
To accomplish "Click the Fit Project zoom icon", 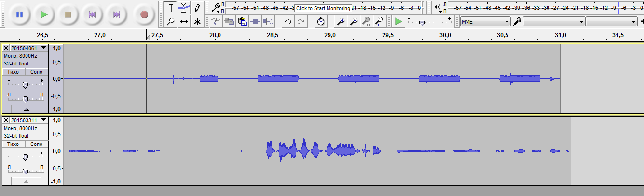I will pos(380,21).
